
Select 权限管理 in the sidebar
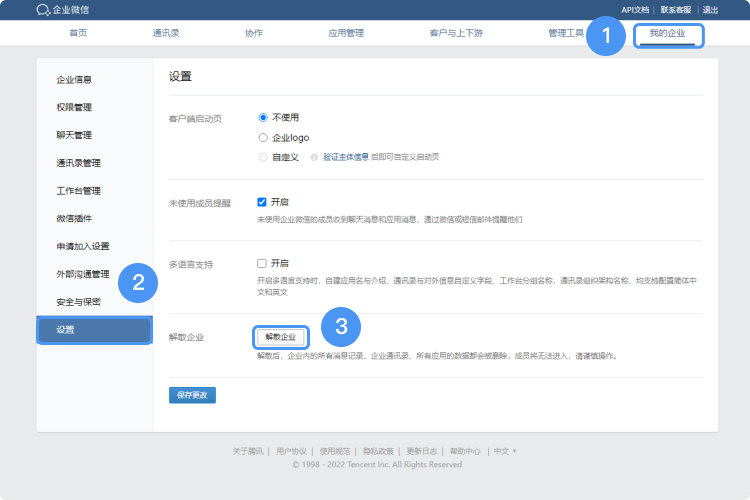[x=74, y=107]
